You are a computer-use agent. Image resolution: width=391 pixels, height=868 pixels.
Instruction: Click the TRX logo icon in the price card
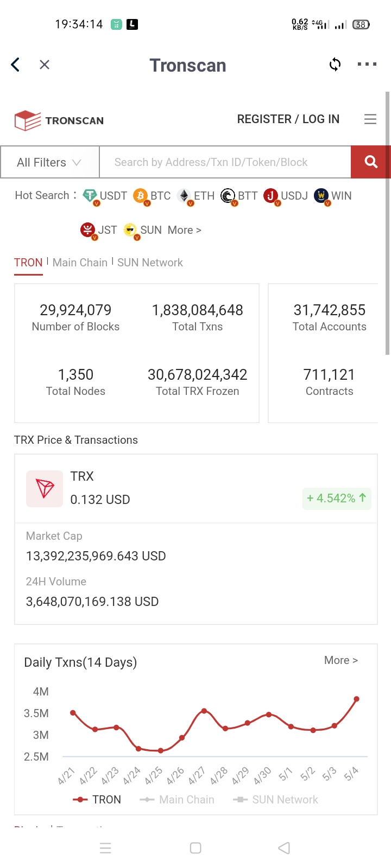click(45, 489)
